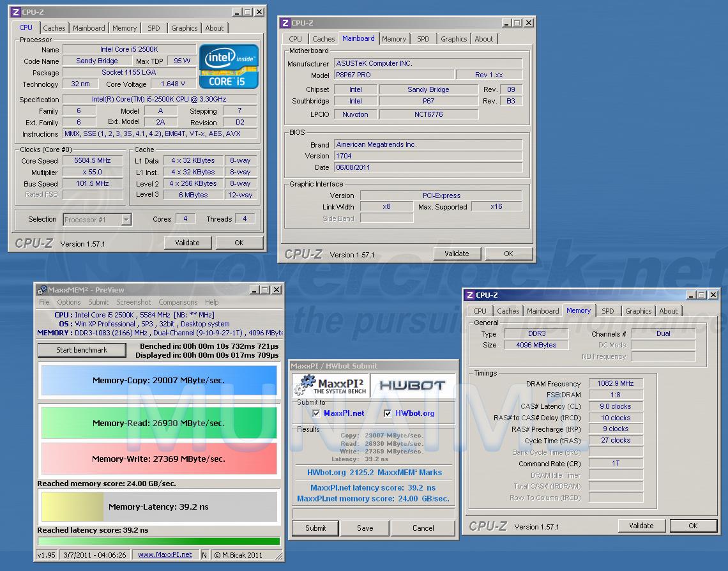Image resolution: width=728 pixels, height=571 pixels.
Task: Click Submit button in HWbot dialog
Action: click(x=315, y=528)
